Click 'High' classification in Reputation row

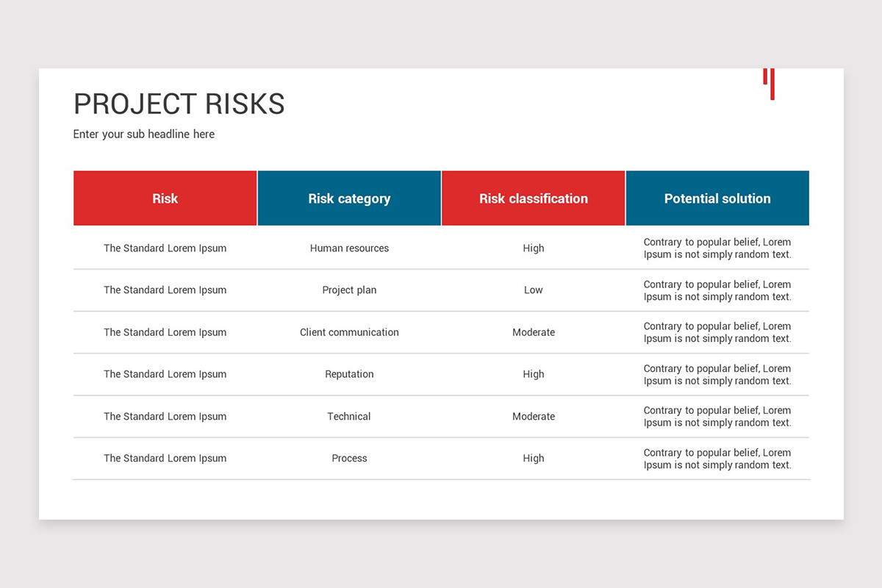(534, 374)
